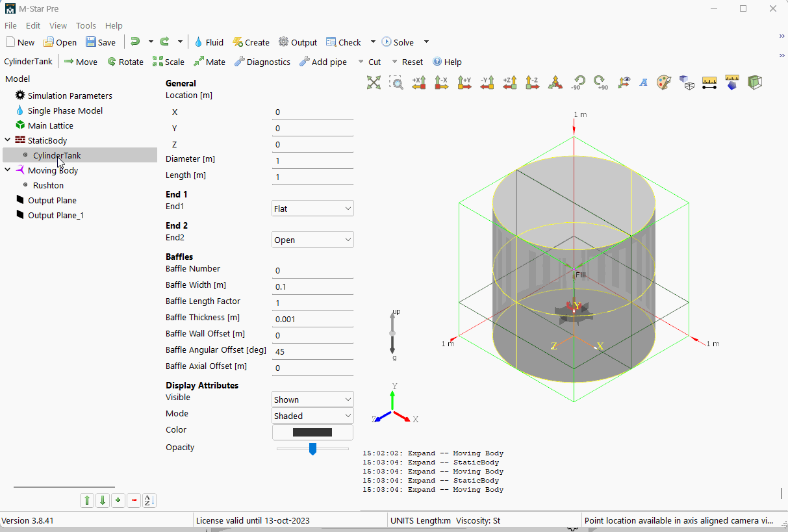788x532 pixels.
Task: Open the Mode Shaded dropdown
Action: pyautogui.click(x=312, y=416)
